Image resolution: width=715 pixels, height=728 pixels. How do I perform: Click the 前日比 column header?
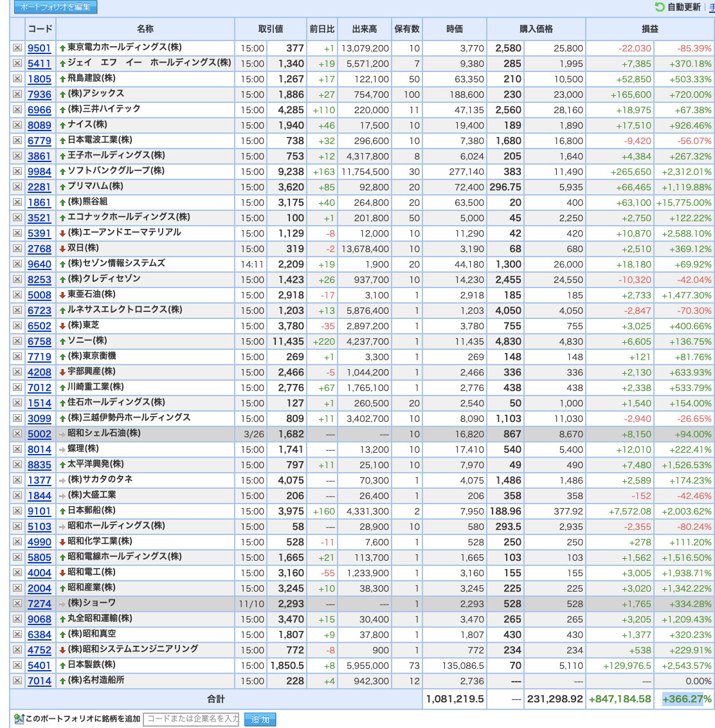321,29
